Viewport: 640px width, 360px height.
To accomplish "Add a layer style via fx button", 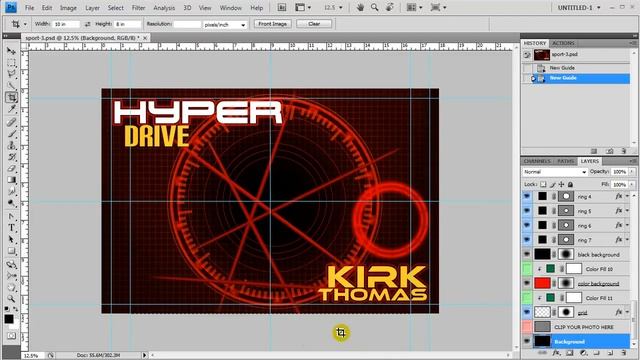I will click(556, 353).
